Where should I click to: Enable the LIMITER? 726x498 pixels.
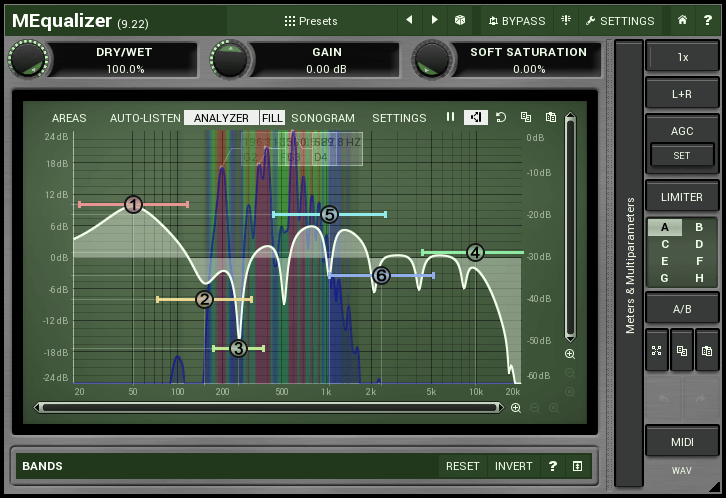pyautogui.click(x=682, y=197)
